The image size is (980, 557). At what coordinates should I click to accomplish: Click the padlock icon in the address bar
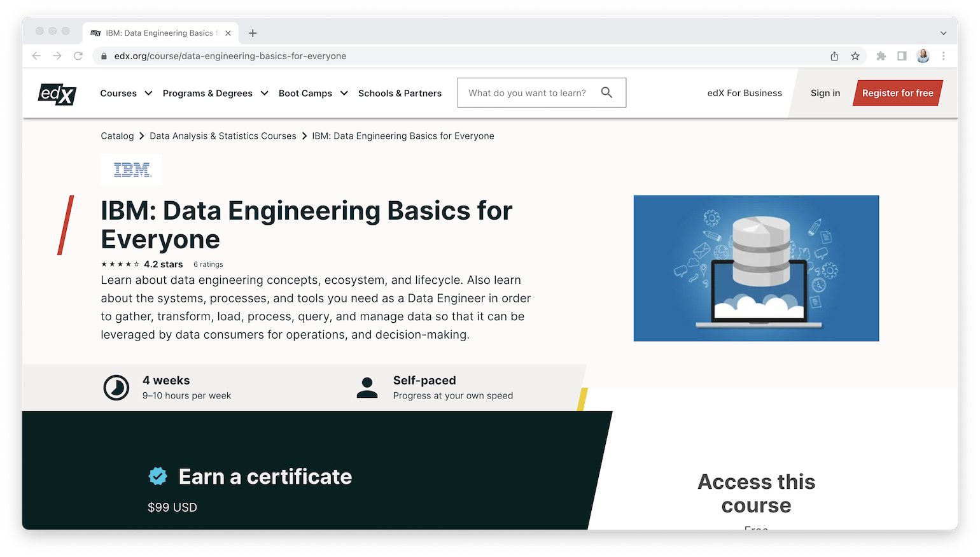[104, 56]
